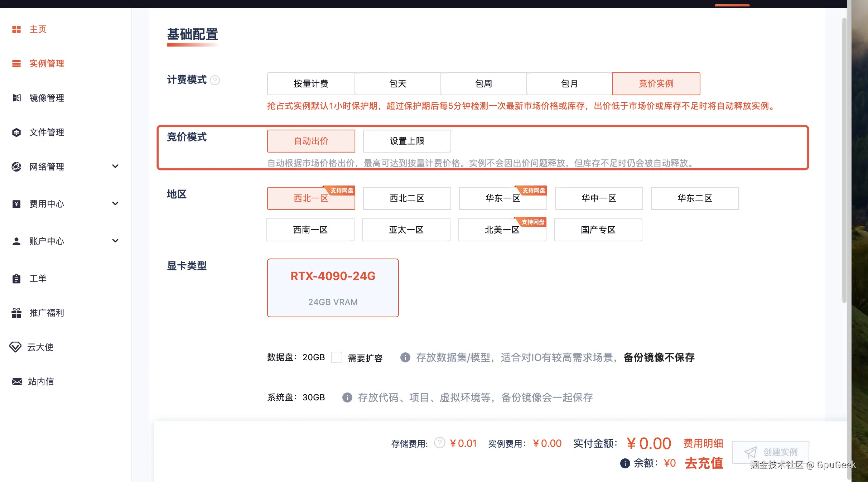Click the 推广福利 gift icon

click(16, 313)
